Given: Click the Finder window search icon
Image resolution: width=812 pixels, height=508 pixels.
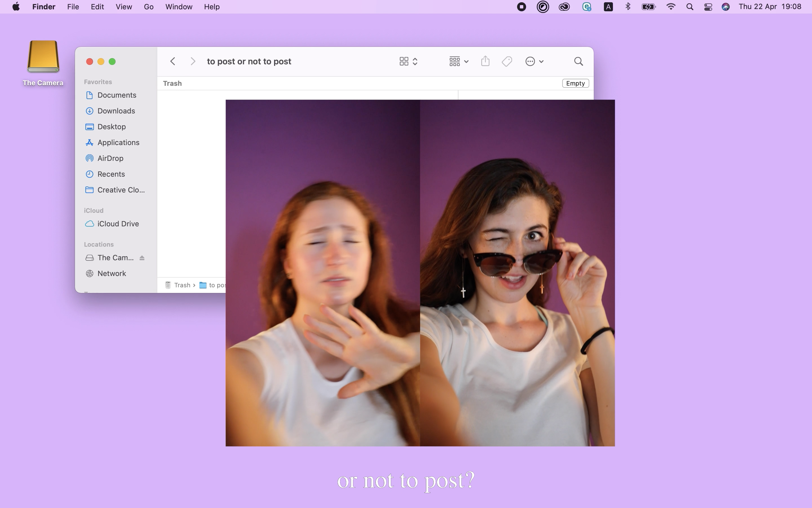Looking at the screenshot, I should pyautogui.click(x=579, y=62).
